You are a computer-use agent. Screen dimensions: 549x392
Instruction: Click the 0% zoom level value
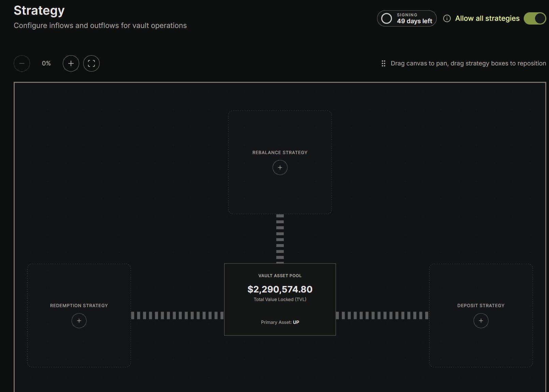pos(46,63)
